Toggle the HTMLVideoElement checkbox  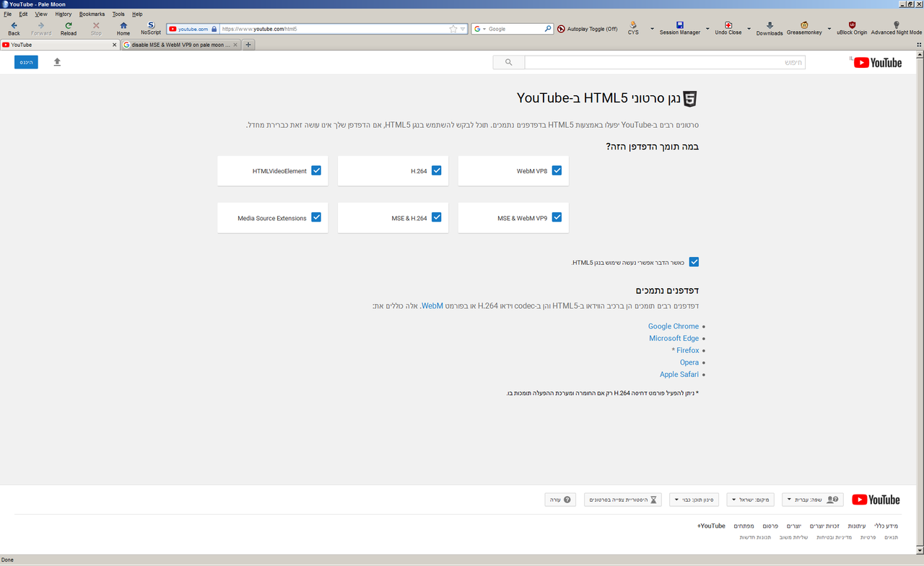point(316,171)
